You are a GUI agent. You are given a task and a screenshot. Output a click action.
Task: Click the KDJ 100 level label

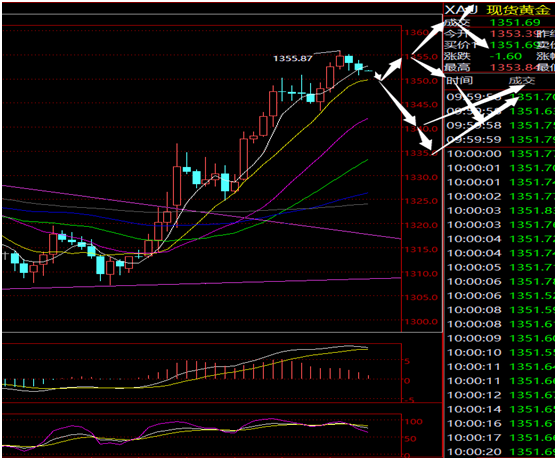(x=413, y=422)
